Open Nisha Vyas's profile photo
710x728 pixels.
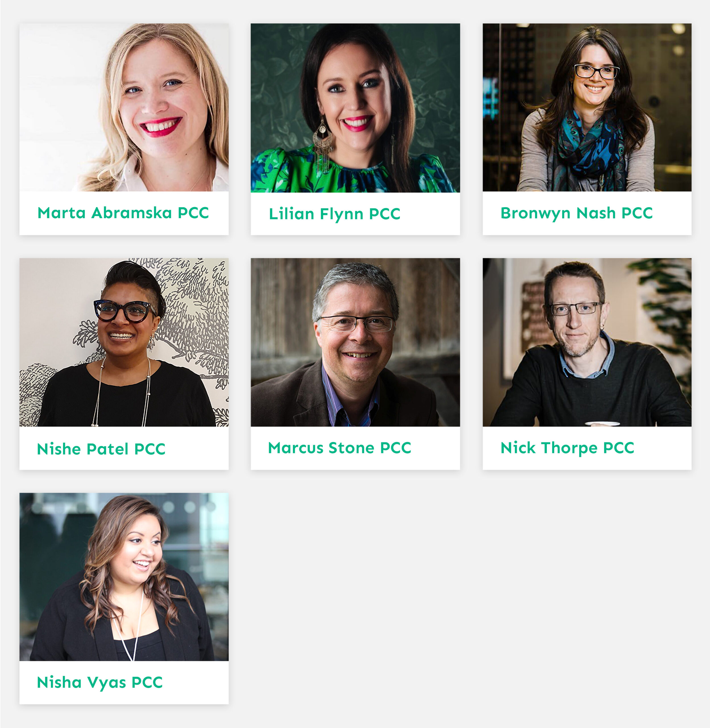click(x=124, y=577)
